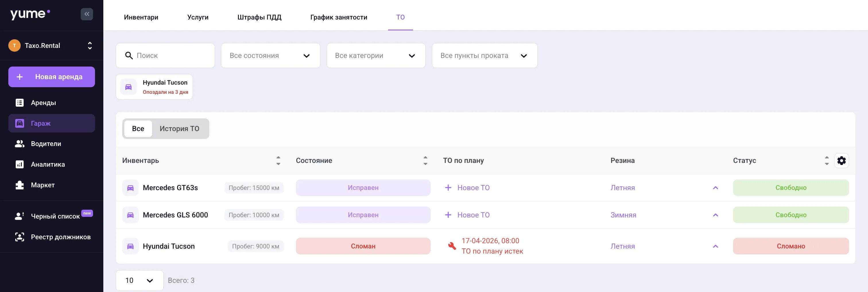Click the Taxo.Rental orange avatar
Viewport: 868px width, 292px height.
14,46
